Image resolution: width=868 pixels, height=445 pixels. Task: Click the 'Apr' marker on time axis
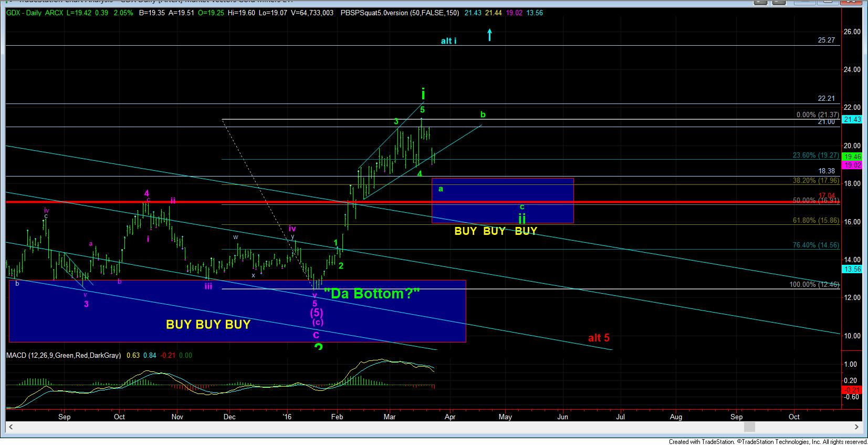click(450, 417)
